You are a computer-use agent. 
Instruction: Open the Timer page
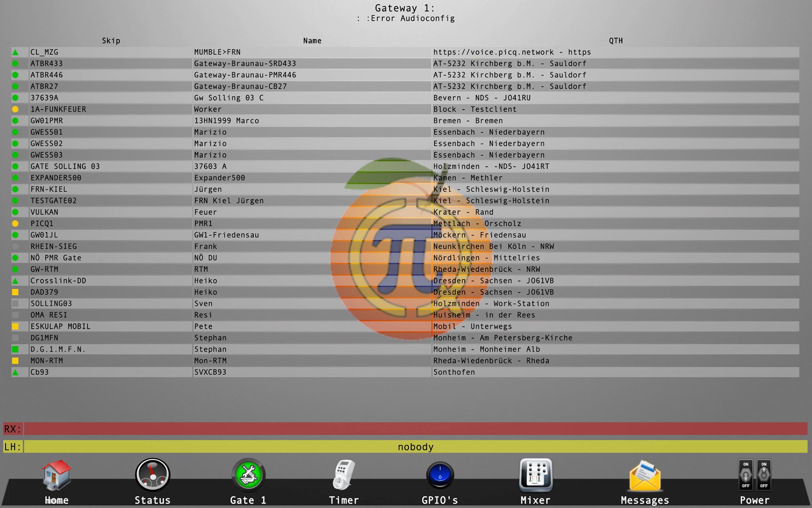[344, 482]
